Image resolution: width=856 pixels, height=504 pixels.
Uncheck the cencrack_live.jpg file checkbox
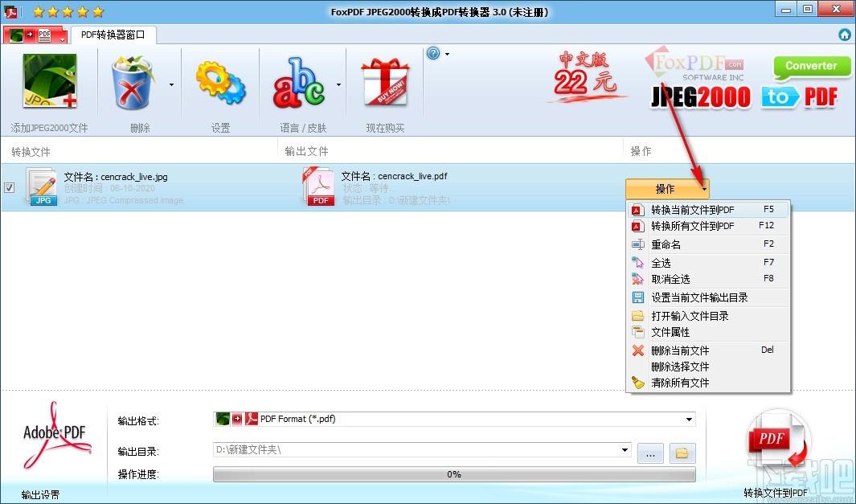(x=10, y=187)
